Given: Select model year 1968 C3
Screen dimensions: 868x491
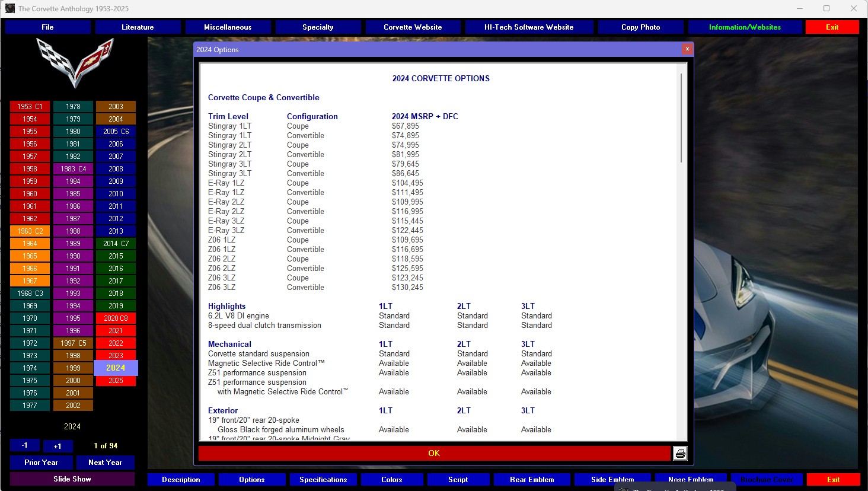Looking at the screenshot, I should click(30, 294).
